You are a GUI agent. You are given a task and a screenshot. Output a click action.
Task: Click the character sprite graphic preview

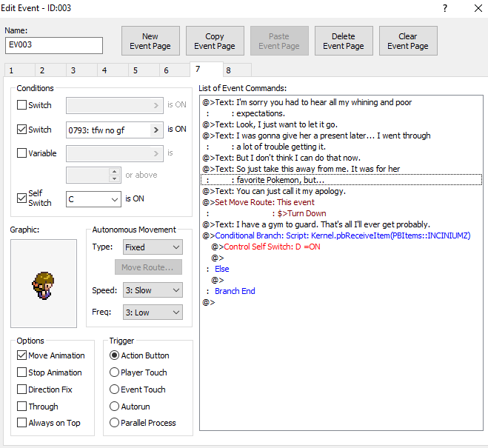point(44,283)
